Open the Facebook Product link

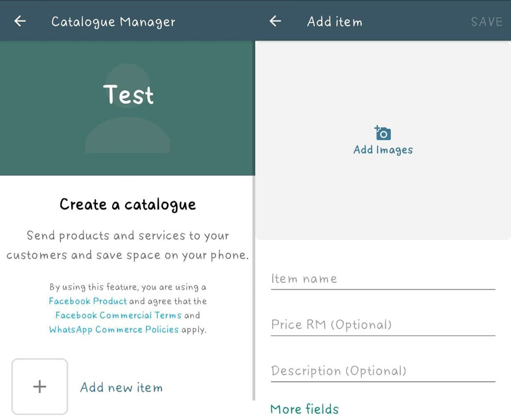click(x=88, y=301)
